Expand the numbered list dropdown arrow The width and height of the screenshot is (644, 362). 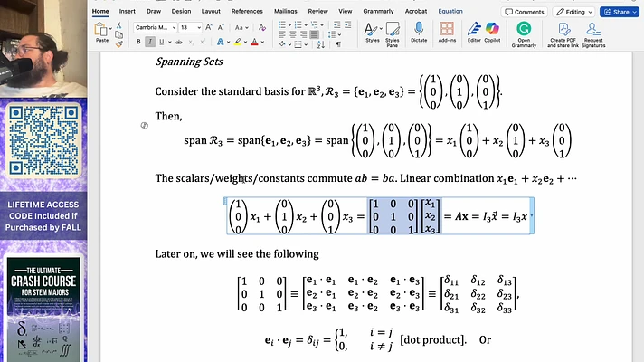pyautogui.click(x=306, y=25)
